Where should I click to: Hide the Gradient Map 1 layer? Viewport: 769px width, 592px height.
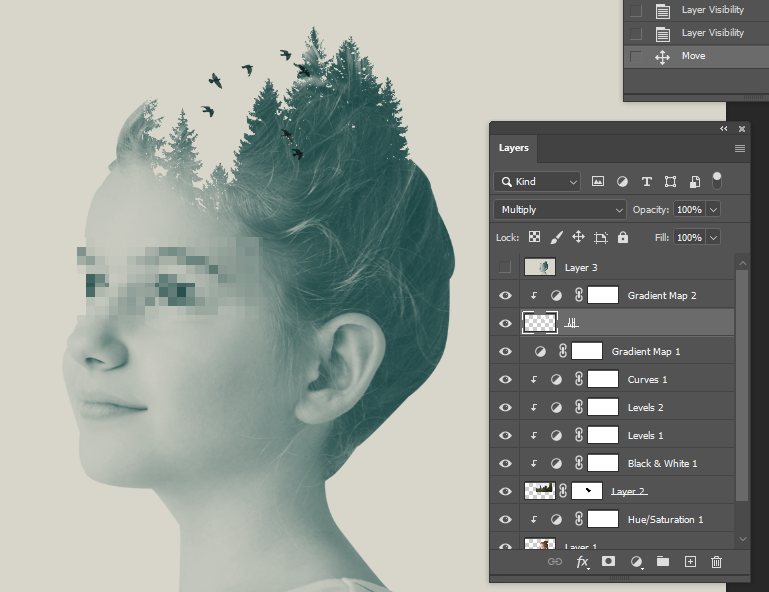(505, 351)
